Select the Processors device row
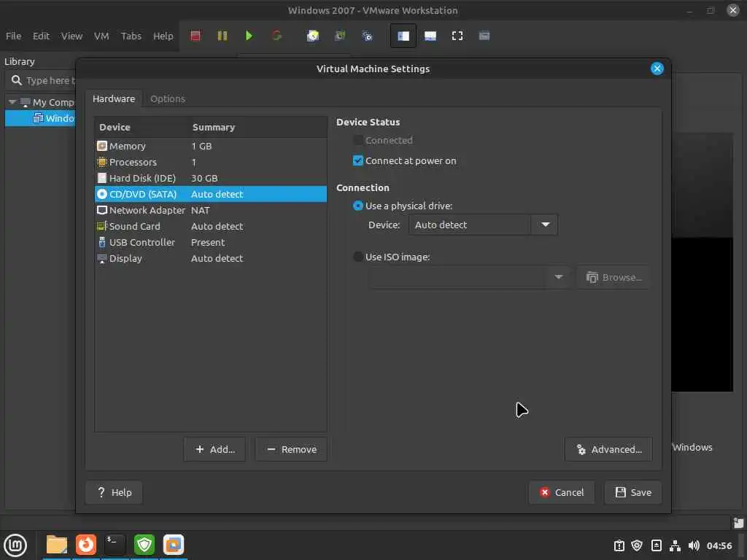 point(211,162)
